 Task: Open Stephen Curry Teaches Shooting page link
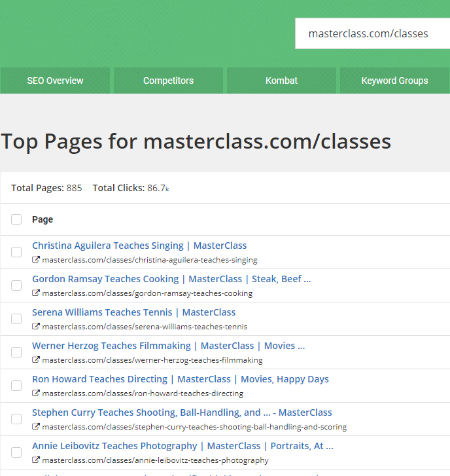tap(182, 412)
